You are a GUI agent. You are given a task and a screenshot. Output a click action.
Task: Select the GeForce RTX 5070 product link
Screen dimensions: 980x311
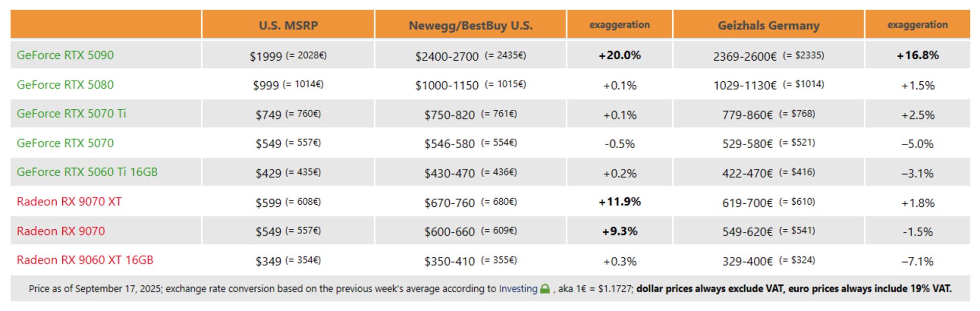(x=65, y=143)
